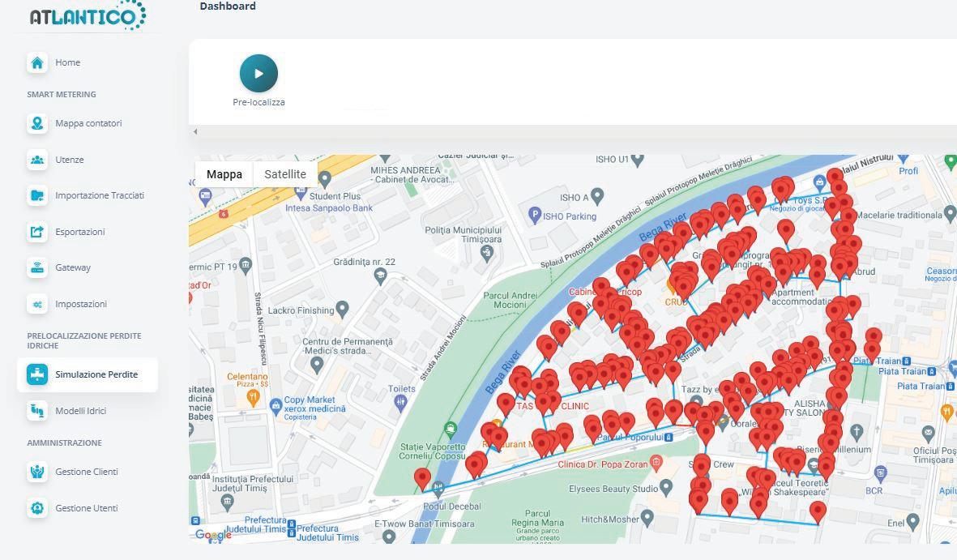Select the Importazione Tracciati folder icon

[37, 195]
